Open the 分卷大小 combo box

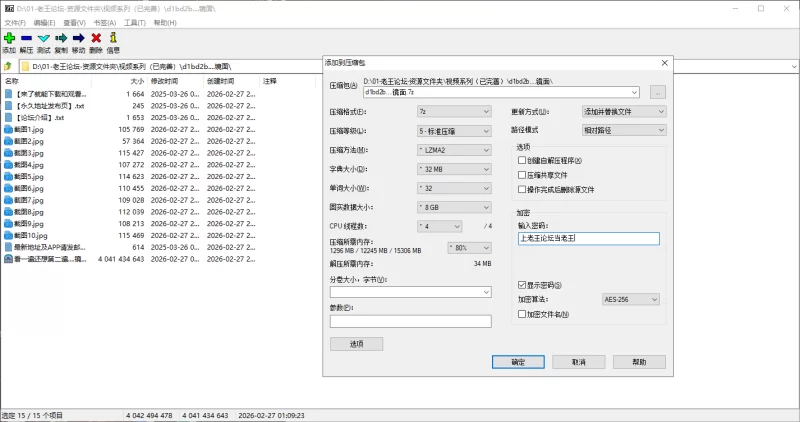click(411, 292)
